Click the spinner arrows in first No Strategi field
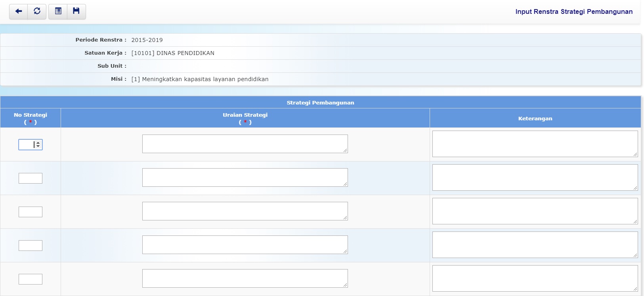 (x=38, y=145)
